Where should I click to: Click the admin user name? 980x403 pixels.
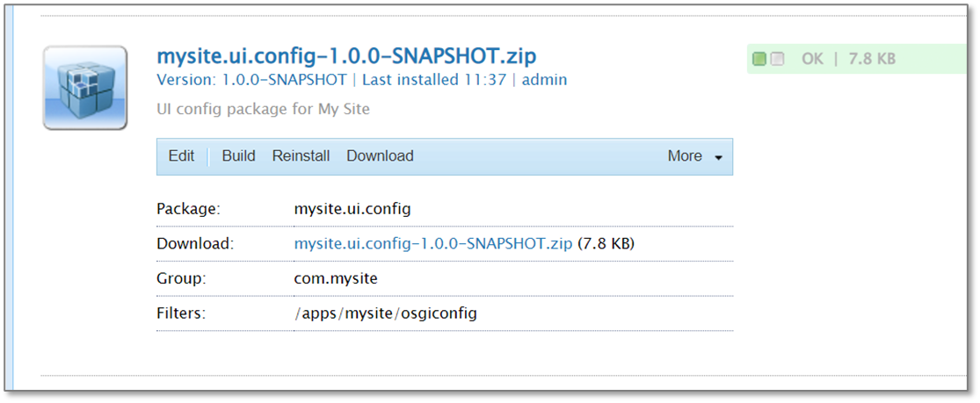(545, 80)
